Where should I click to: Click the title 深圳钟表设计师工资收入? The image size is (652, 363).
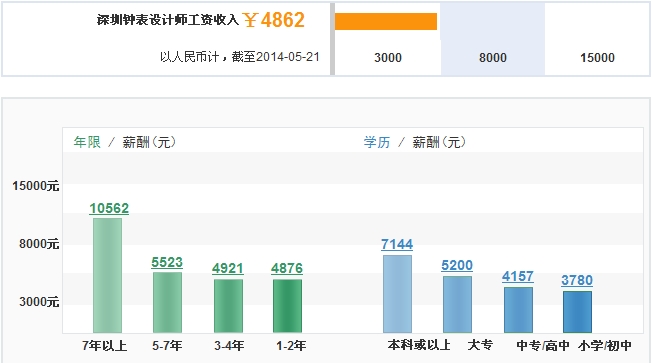coord(168,20)
